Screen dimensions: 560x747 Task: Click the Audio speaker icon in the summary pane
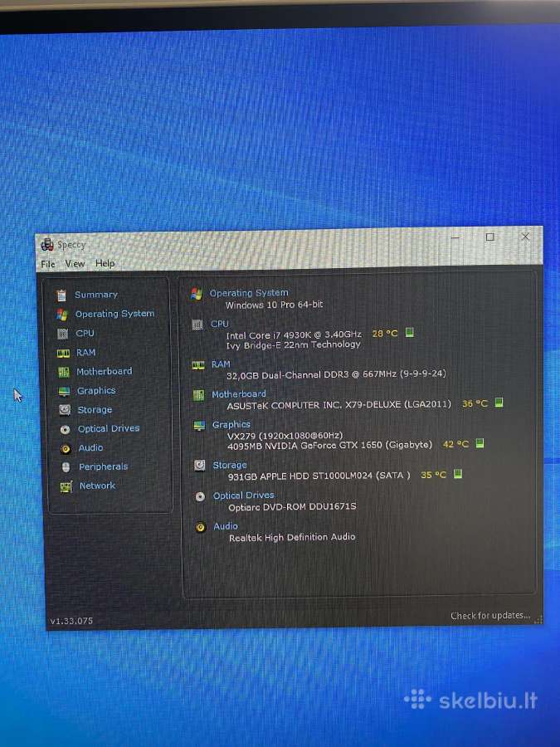point(201,527)
